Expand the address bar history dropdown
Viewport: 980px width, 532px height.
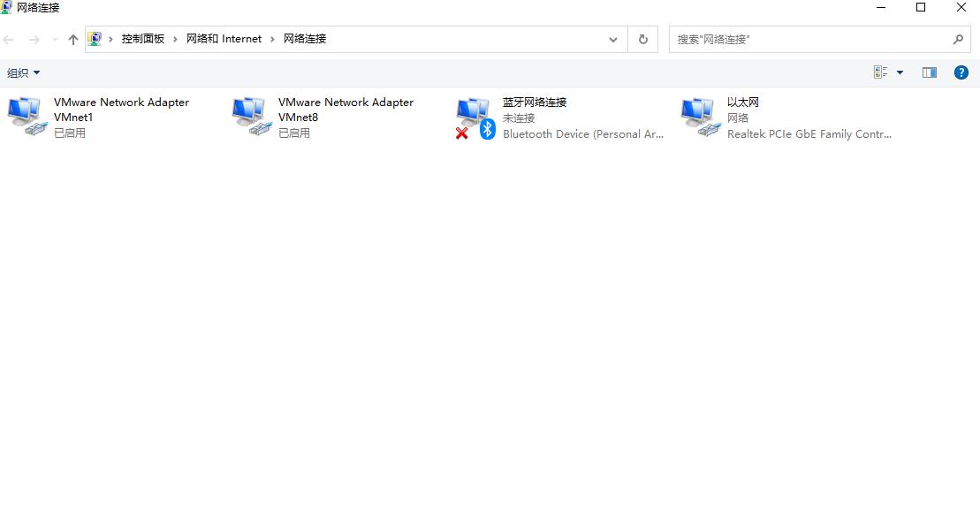click(x=613, y=39)
